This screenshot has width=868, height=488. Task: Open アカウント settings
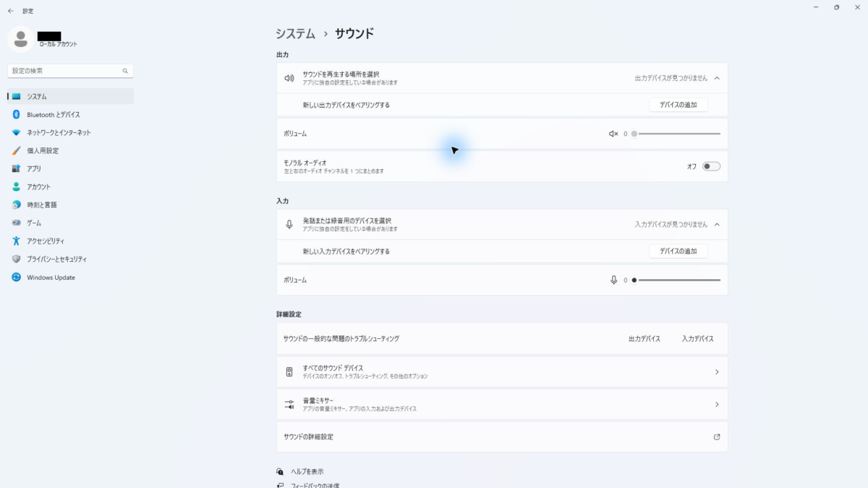point(71,187)
